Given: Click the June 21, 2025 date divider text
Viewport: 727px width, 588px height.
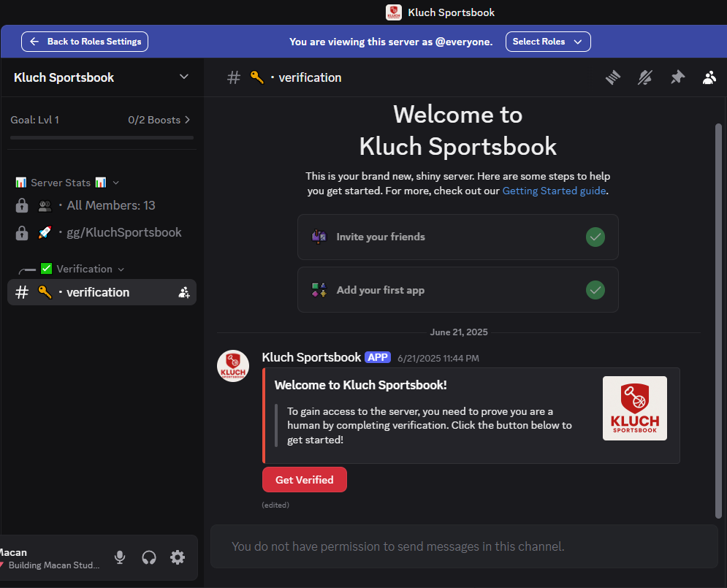Looking at the screenshot, I should point(459,332).
